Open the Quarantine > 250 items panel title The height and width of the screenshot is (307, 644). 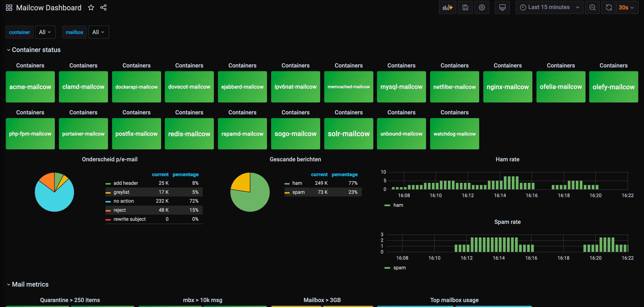70,300
